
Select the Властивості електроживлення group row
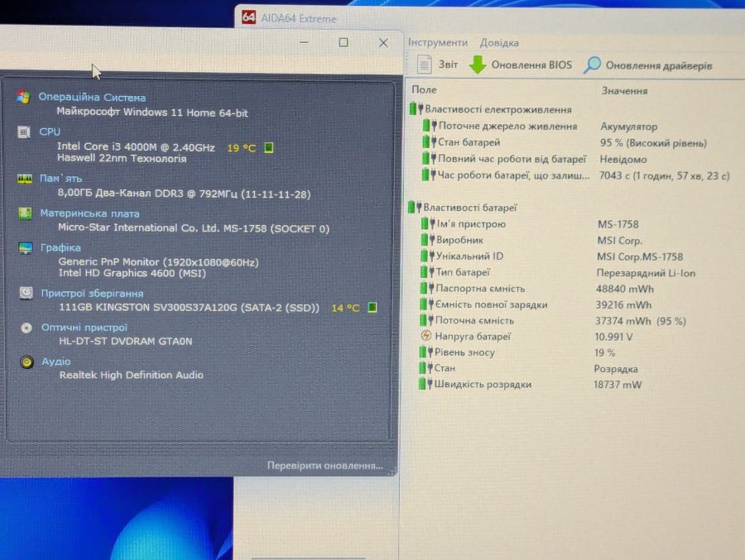(491, 110)
